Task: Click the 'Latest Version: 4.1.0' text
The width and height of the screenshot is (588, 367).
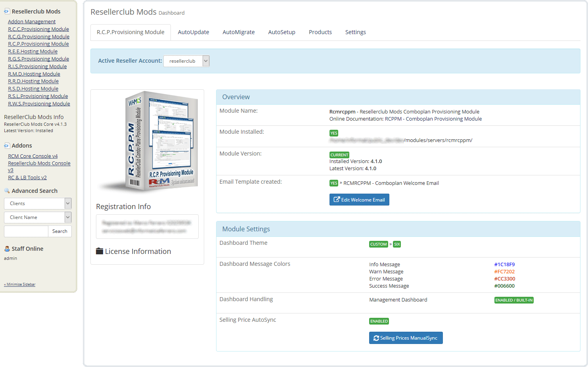Action: coord(353,169)
